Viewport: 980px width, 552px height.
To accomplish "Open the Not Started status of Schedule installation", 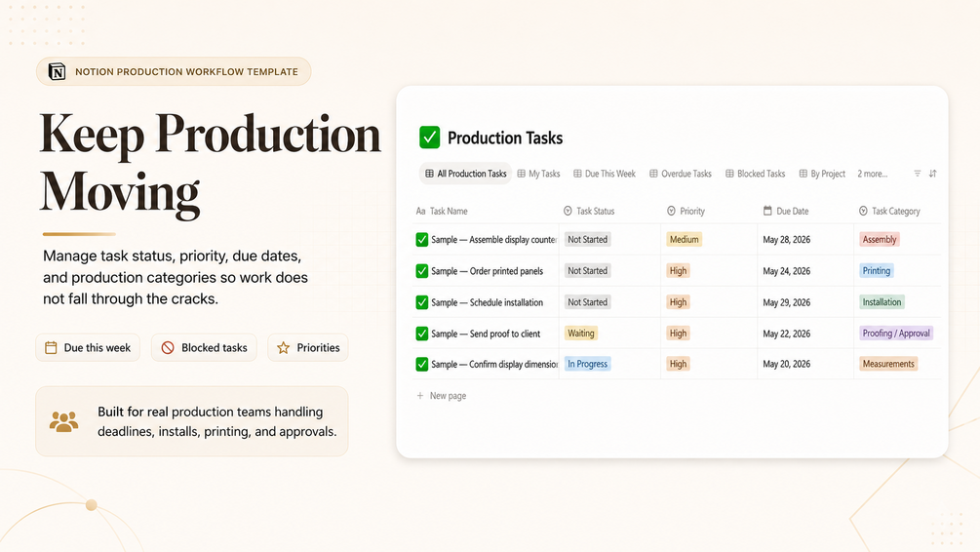I will [587, 302].
